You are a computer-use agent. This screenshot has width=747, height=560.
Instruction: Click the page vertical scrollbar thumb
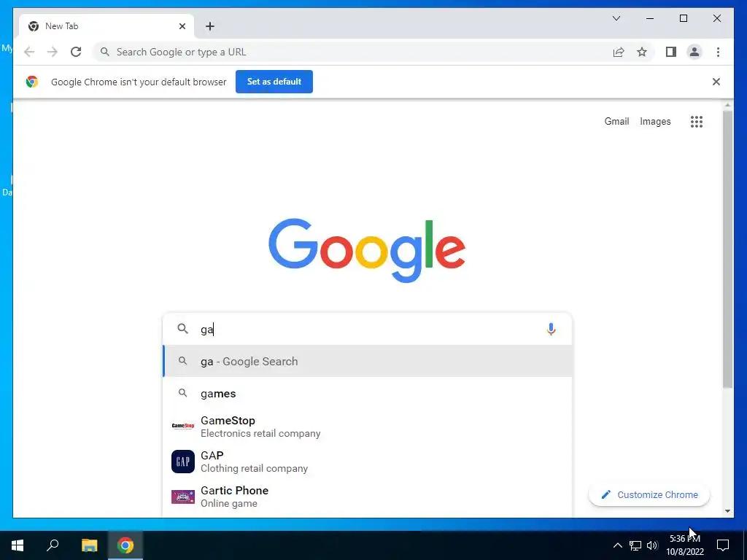[x=727, y=249]
